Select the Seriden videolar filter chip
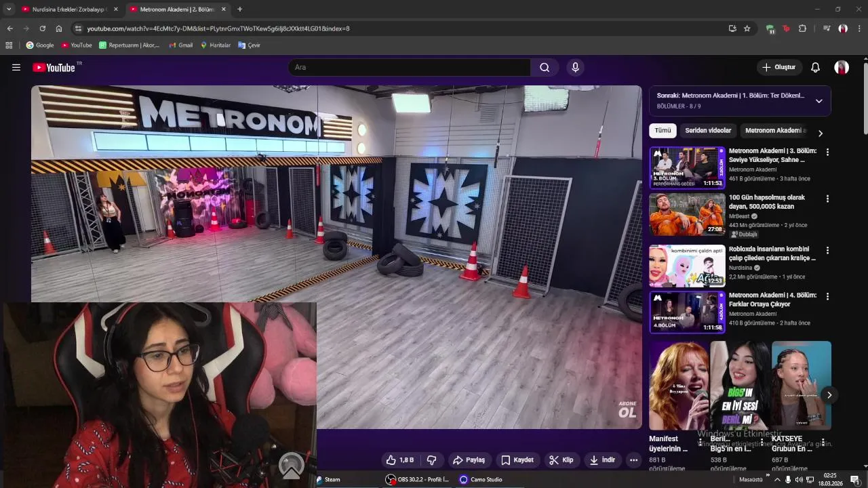Screen dimensions: 868x488 [708, 130]
